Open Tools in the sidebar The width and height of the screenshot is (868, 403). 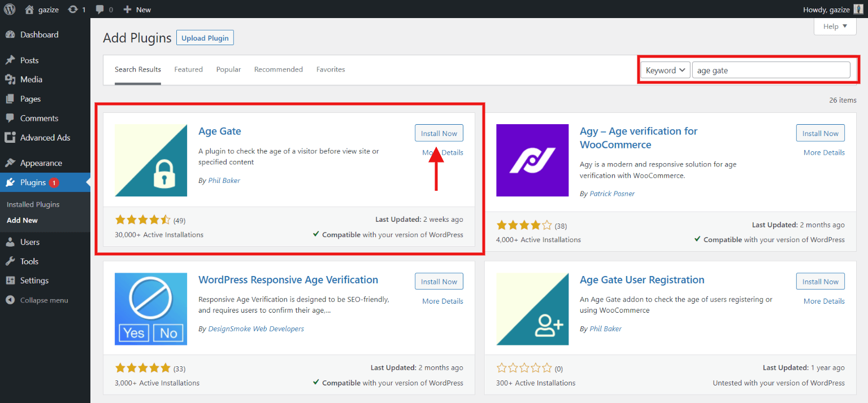point(29,261)
